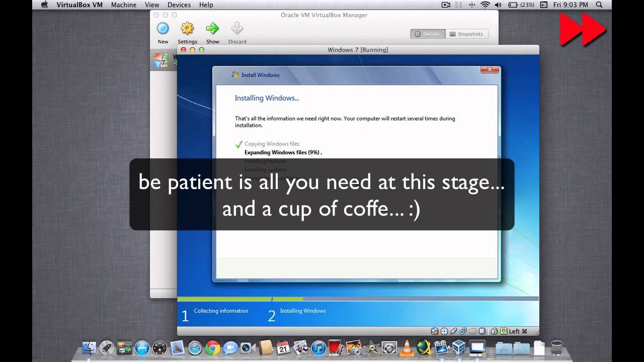This screenshot has height=362, width=644.
Task: Click hard disk activity indicator in VM status bar
Action: pyautogui.click(x=435, y=331)
